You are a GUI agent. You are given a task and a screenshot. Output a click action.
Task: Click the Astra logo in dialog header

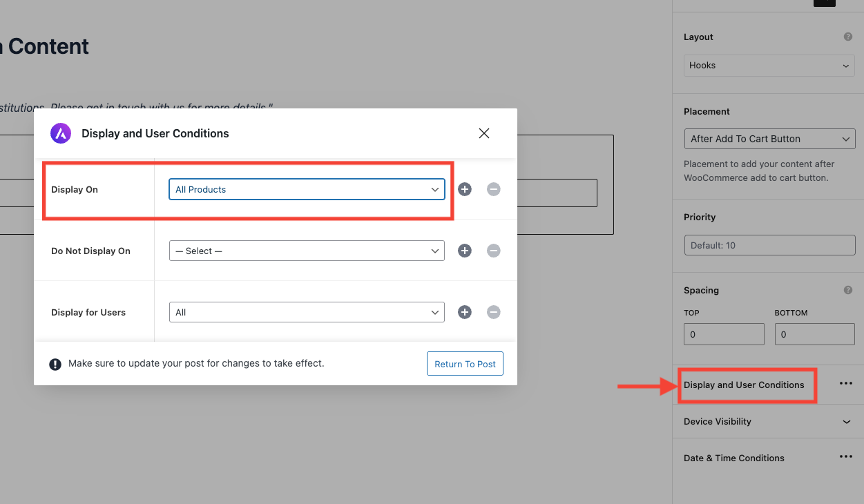(x=61, y=133)
